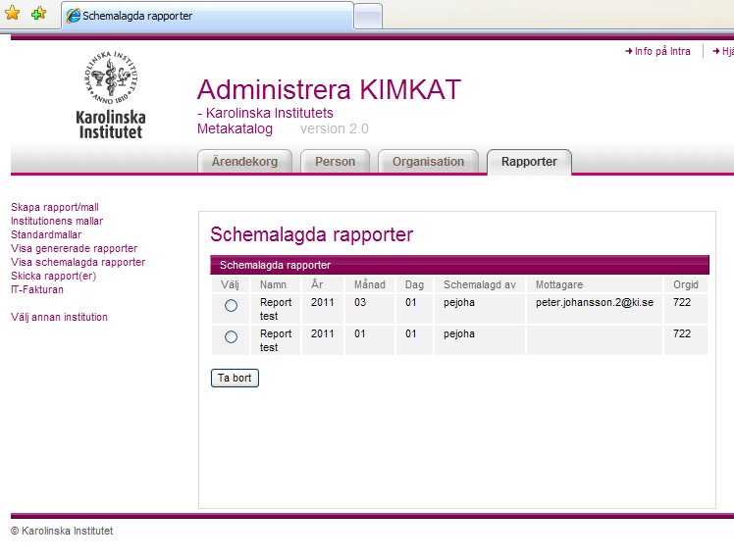Screen dimensions: 734x560
Task: Select the radio button for 2011-01 report
Action: [x=231, y=336]
